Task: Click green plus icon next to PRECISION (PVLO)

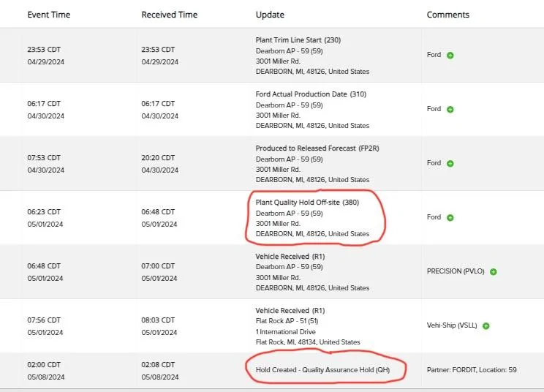Action: click(x=494, y=271)
